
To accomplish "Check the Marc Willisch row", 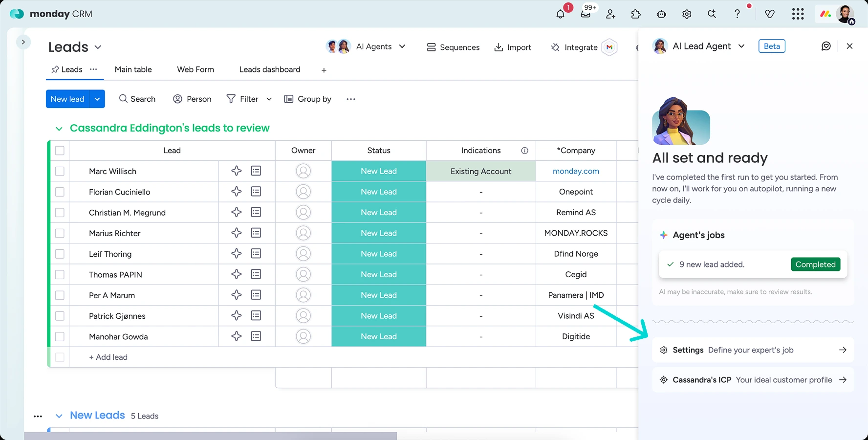I will point(60,171).
